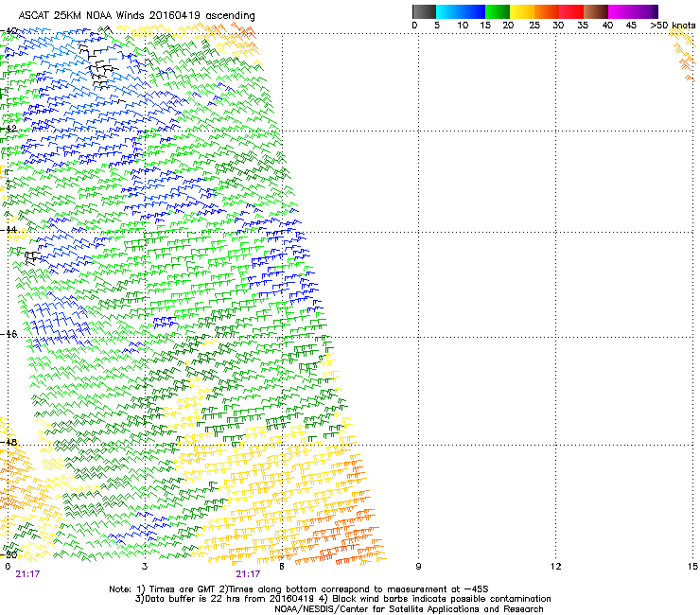Click the gray 0-5 knots legend segment
This screenshot has width=700, height=615.
pos(424,11)
